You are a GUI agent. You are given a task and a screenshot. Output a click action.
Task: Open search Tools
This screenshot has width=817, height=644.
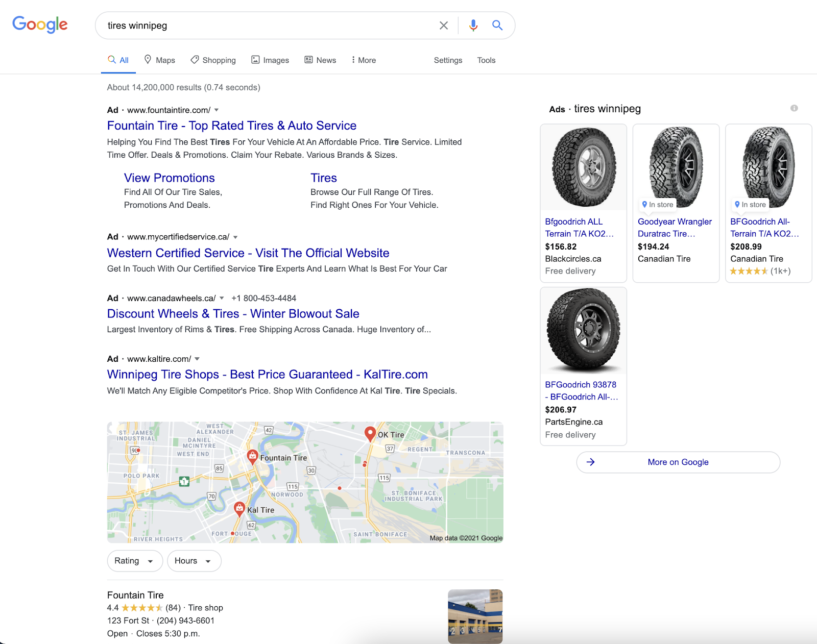pyautogui.click(x=486, y=60)
